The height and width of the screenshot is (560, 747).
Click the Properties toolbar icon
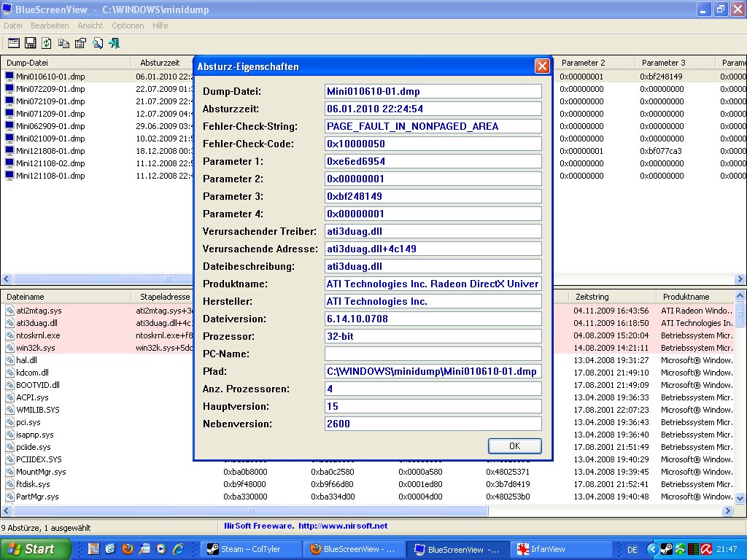80,43
